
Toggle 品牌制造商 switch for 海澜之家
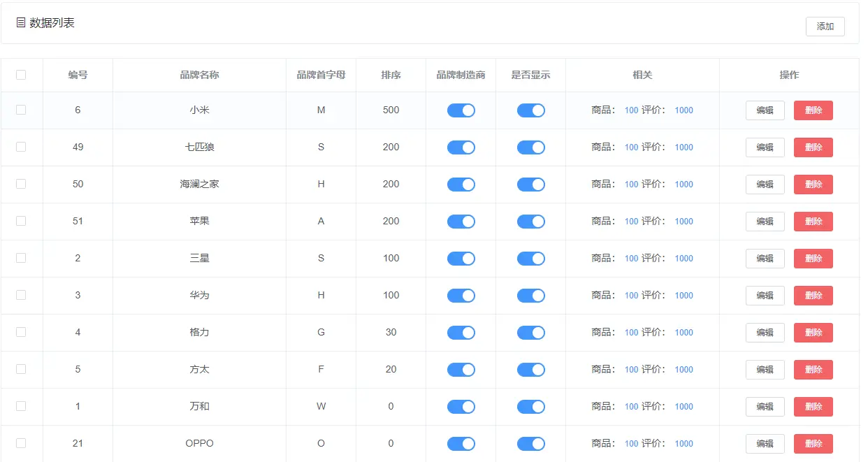461,185
